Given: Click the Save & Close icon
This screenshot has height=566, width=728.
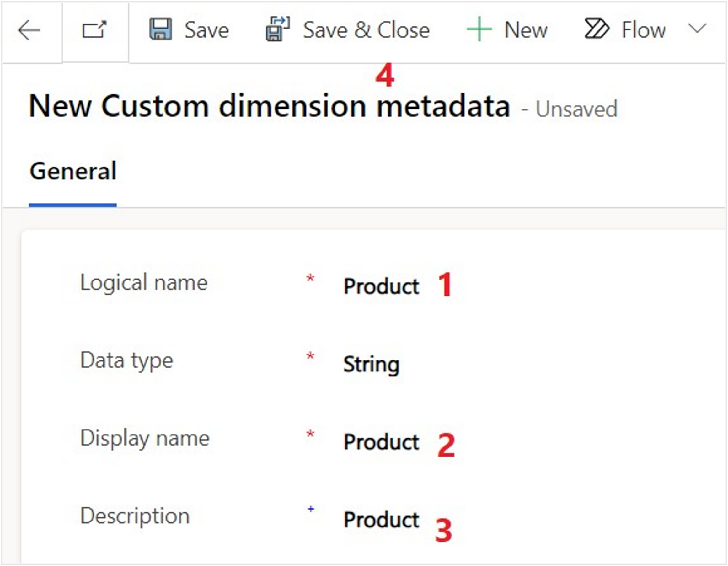Looking at the screenshot, I should pos(278,29).
